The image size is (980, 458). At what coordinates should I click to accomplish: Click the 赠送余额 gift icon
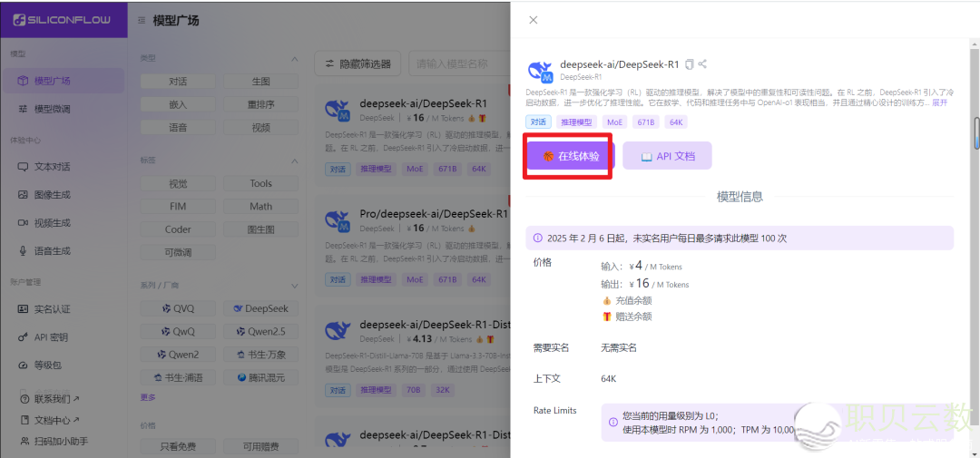pos(606,317)
